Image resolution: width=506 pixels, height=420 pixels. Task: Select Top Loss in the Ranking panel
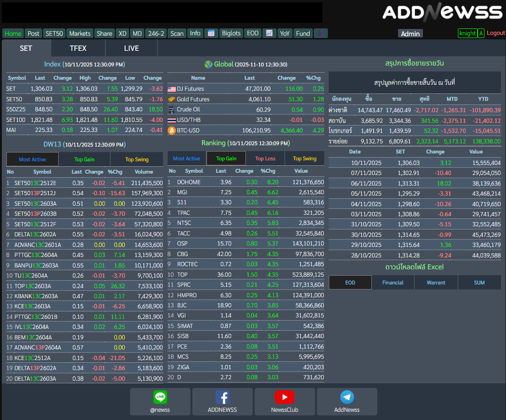(x=265, y=158)
